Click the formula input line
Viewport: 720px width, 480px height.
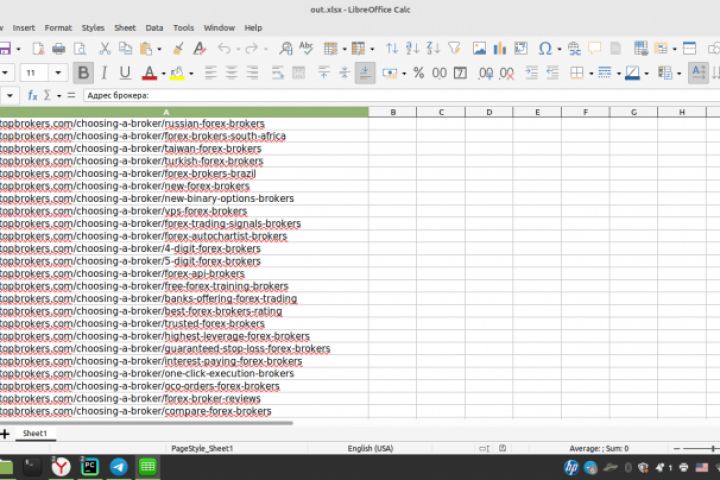tap(401, 96)
